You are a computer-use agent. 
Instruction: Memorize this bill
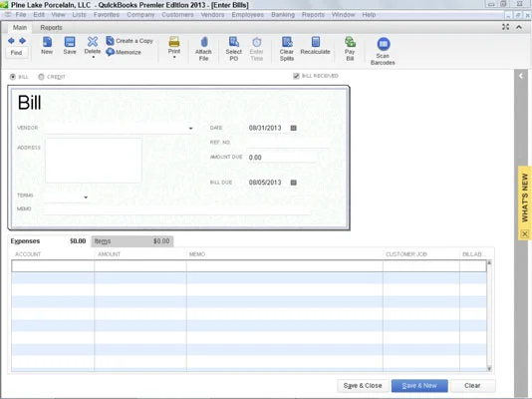click(124, 52)
